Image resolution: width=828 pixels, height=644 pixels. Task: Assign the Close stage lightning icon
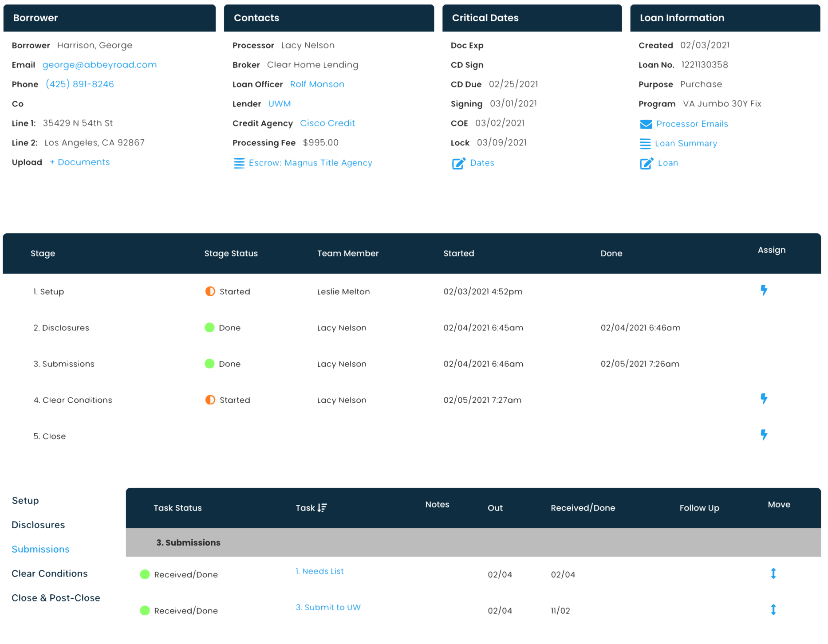click(x=764, y=435)
